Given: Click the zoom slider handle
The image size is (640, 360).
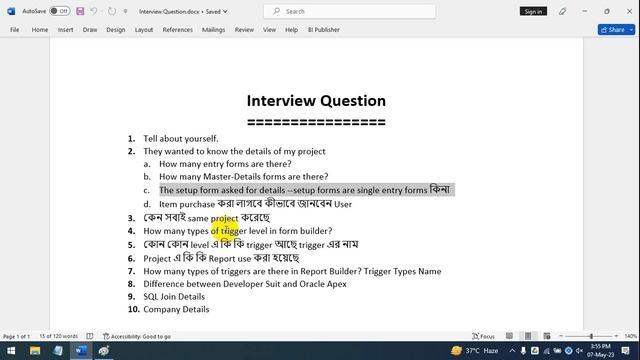Looking at the screenshot, I should [591, 336].
